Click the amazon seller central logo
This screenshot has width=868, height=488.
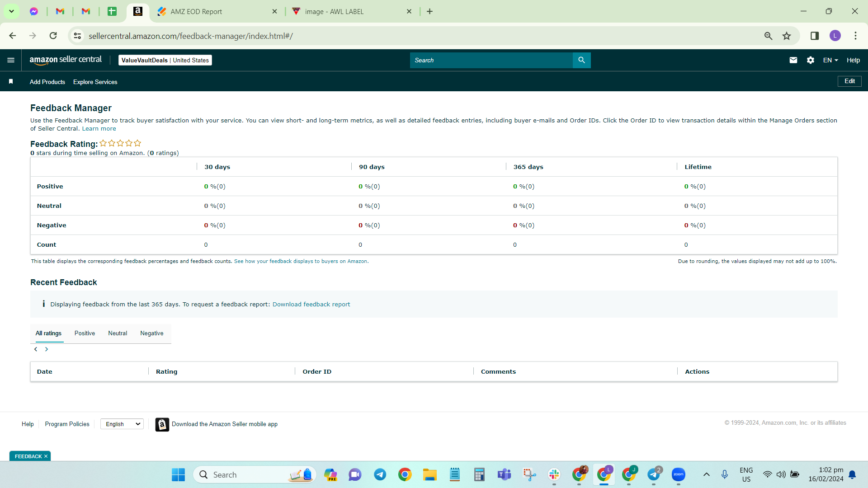[66, 60]
